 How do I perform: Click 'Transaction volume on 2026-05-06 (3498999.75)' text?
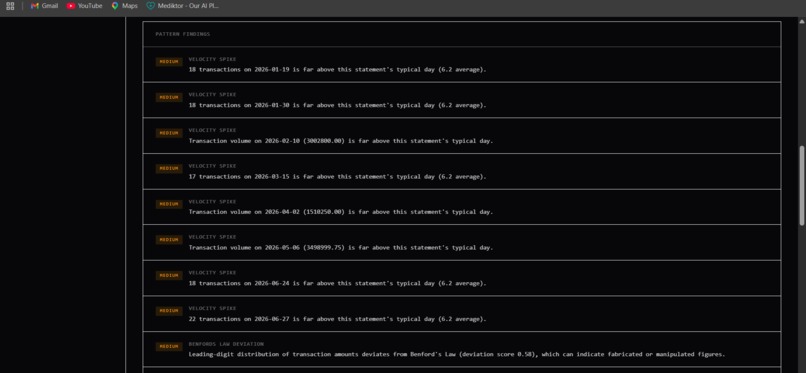(x=340, y=247)
